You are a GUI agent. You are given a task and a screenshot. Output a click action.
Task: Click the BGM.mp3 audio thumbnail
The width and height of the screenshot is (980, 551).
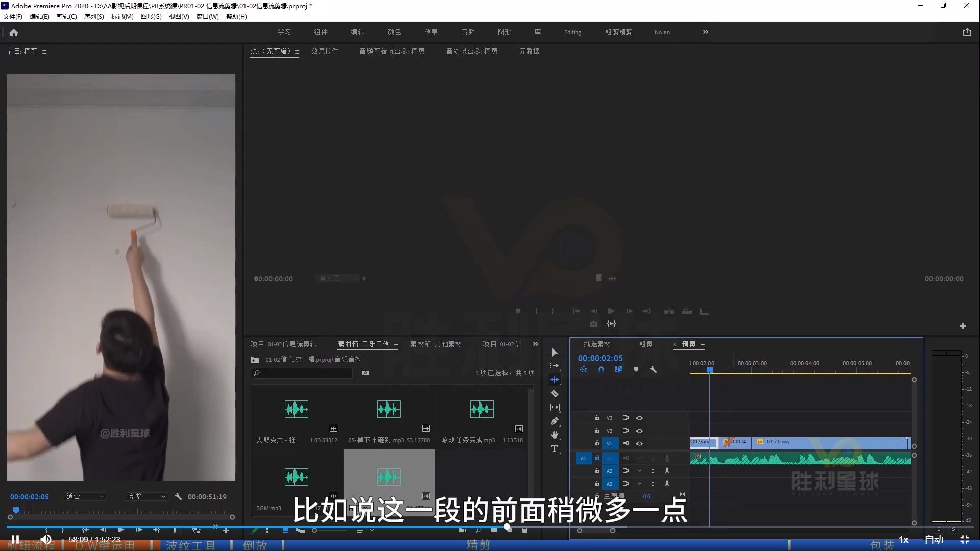click(x=296, y=477)
